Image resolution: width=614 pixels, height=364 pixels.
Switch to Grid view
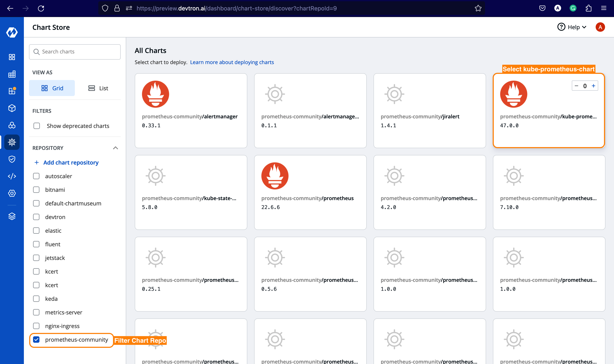(52, 88)
